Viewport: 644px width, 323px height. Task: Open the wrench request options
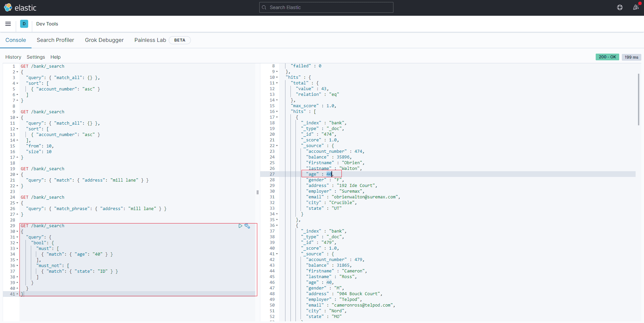[247, 226]
